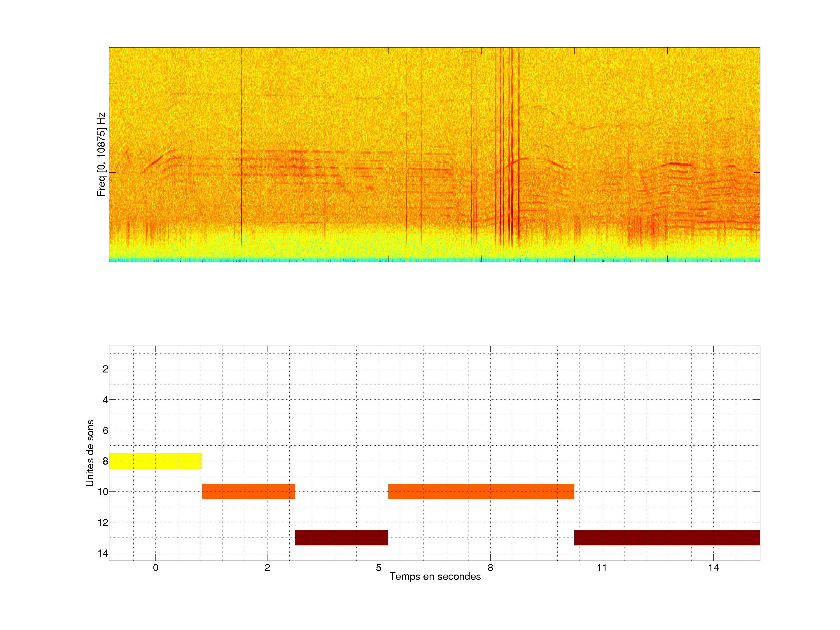840x630 pixels.
Task: Click the yellow bar at unit 8
Action: 155,461
